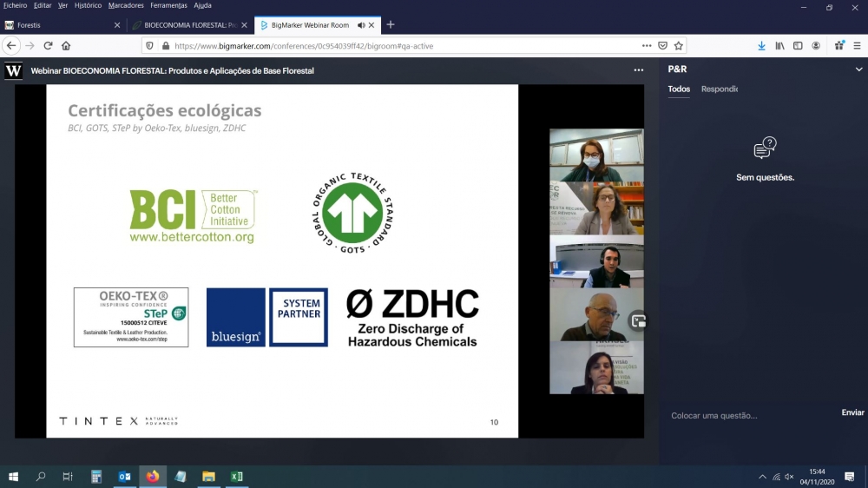The height and width of the screenshot is (488, 868).
Task: Click the browser forward arrow
Action: (30, 46)
